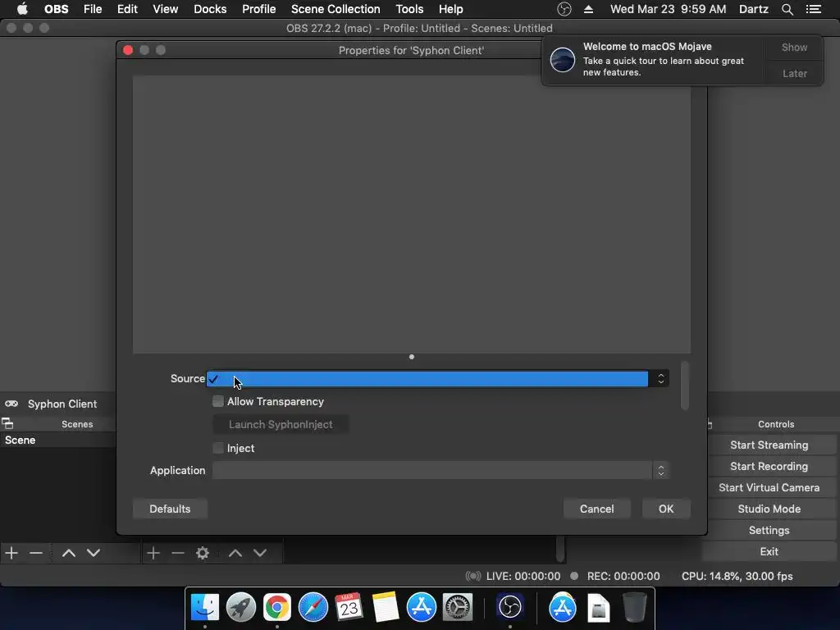Image resolution: width=840 pixels, height=630 pixels.
Task: Click the preview splitter handle dot
Action: pos(412,357)
